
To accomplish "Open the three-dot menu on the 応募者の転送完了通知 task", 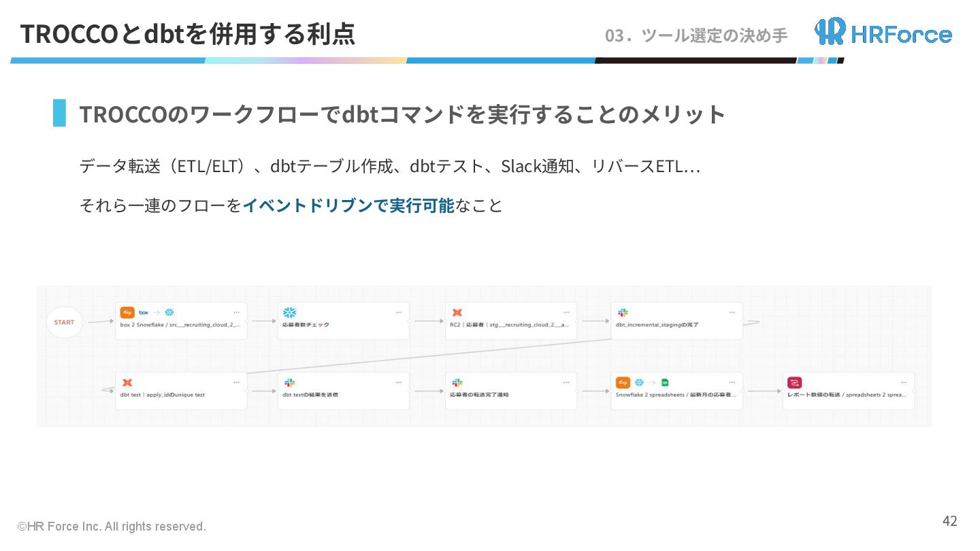I will coord(566,383).
